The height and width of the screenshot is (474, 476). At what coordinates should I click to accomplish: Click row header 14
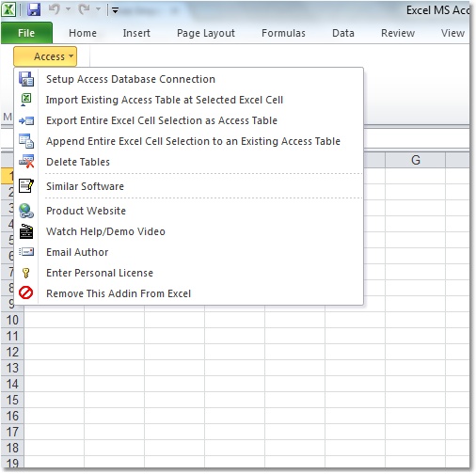tap(12, 384)
